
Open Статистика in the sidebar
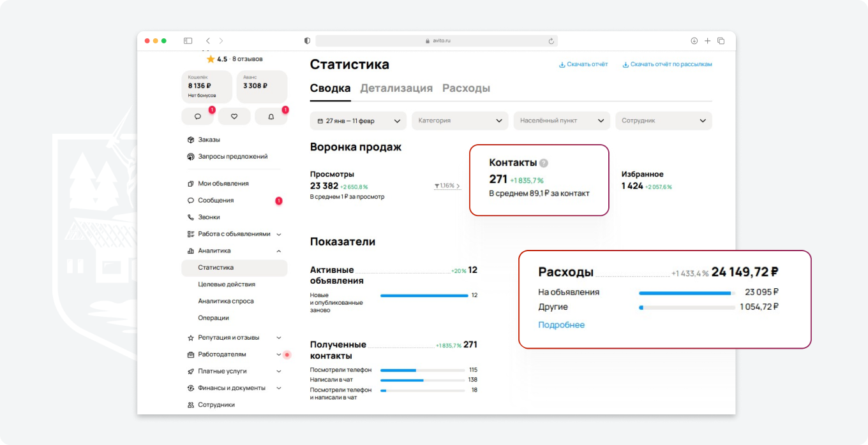coord(234,268)
